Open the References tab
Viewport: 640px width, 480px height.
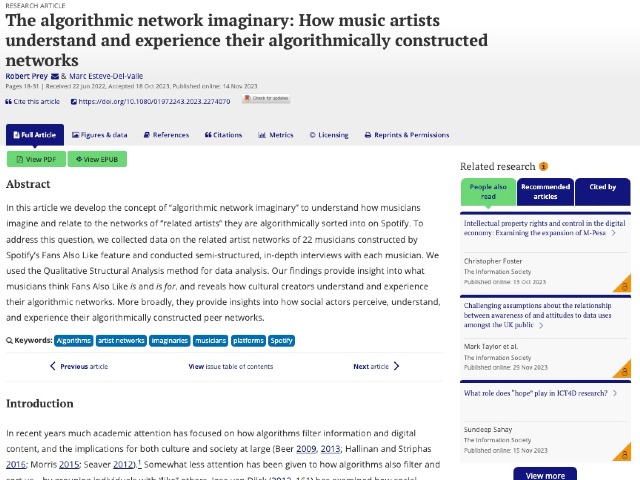(x=166, y=134)
